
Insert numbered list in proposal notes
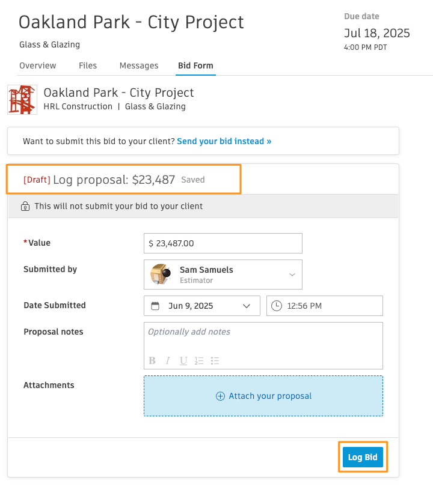pyautogui.click(x=199, y=360)
